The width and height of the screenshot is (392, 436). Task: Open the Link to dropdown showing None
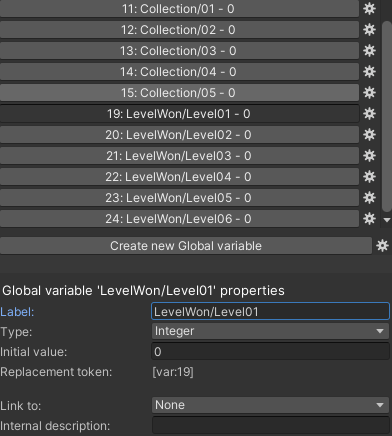pyautogui.click(x=270, y=405)
